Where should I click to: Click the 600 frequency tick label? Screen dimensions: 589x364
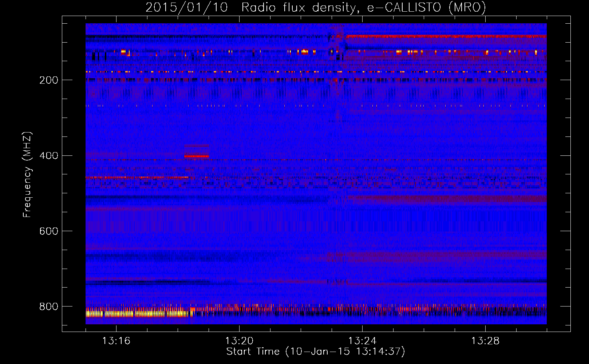point(49,232)
